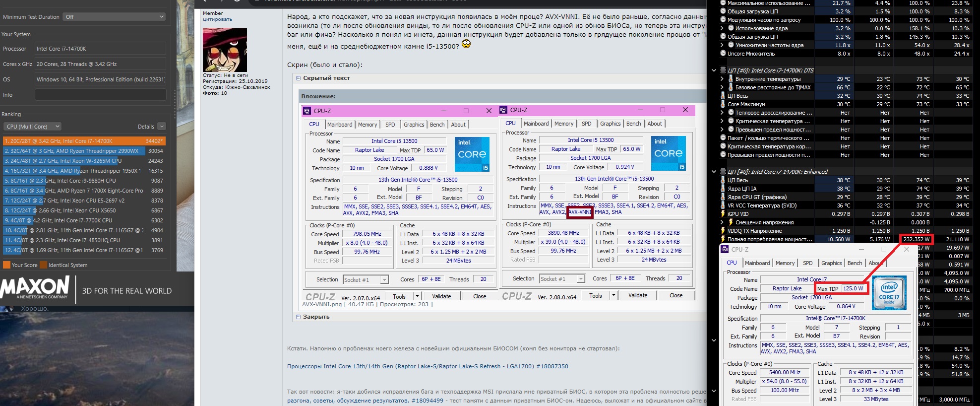Open the Graphics tab in i7-14700K CPU-Z
The width and height of the screenshot is (980, 406).
coord(832,263)
